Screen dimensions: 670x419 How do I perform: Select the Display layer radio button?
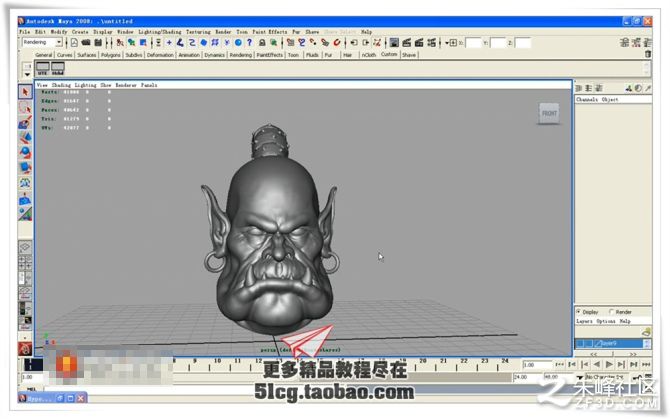(x=579, y=312)
